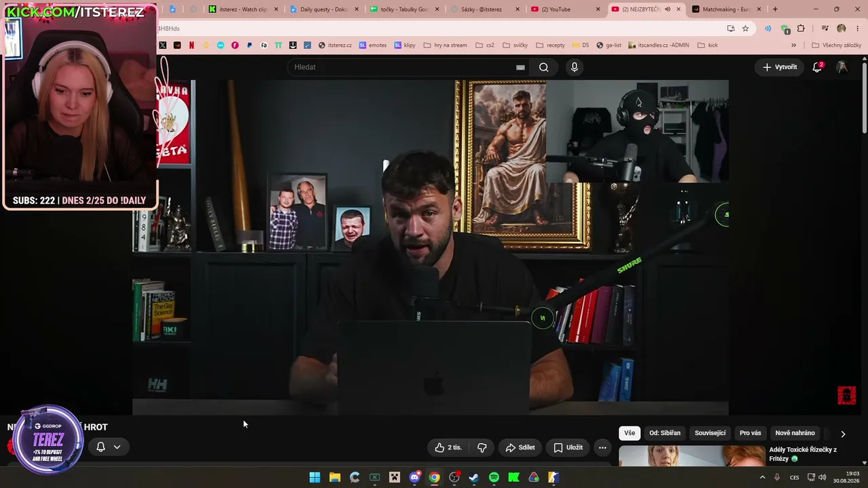868x488 pixels.
Task: Switch to the 'točky - Tabulky Google' tab
Action: [406, 9]
